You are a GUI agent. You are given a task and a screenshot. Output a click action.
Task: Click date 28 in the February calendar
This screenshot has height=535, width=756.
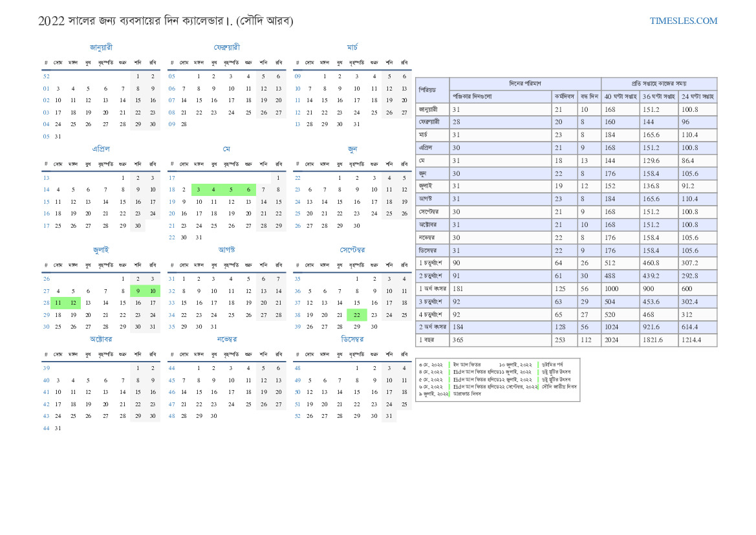click(x=184, y=124)
